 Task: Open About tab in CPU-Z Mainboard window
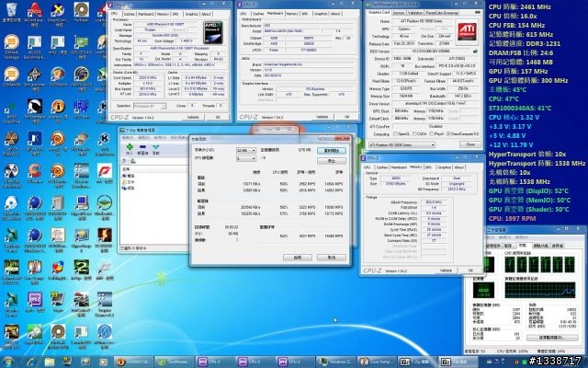(x=335, y=14)
